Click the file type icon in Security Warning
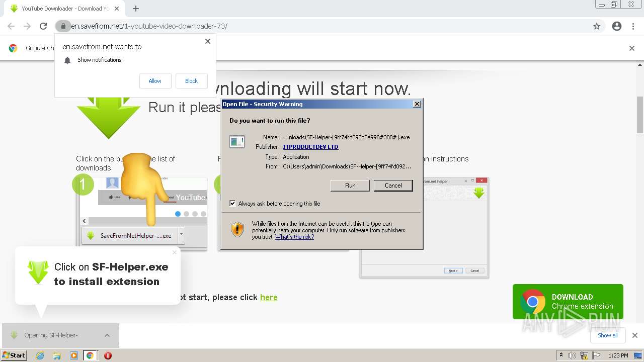The height and width of the screenshot is (362, 644). [237, 142]
